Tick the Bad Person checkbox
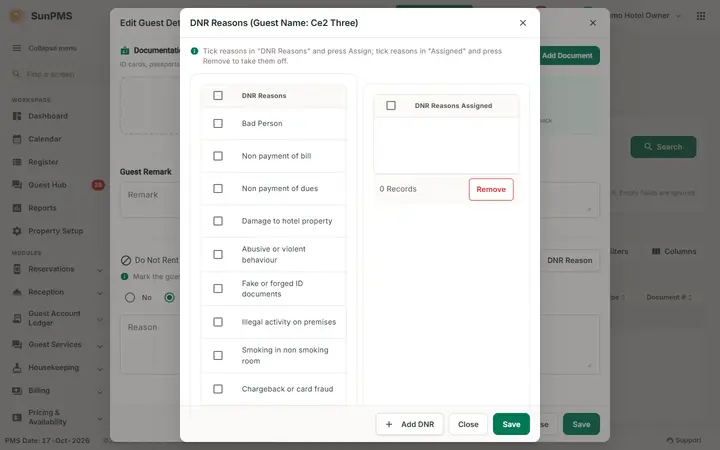 (x=218, y=124)
